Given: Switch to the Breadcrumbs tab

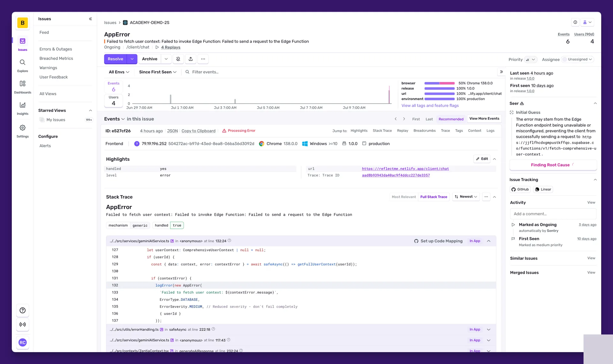Looking at the screenshot, I should click(x=424, y=130).
